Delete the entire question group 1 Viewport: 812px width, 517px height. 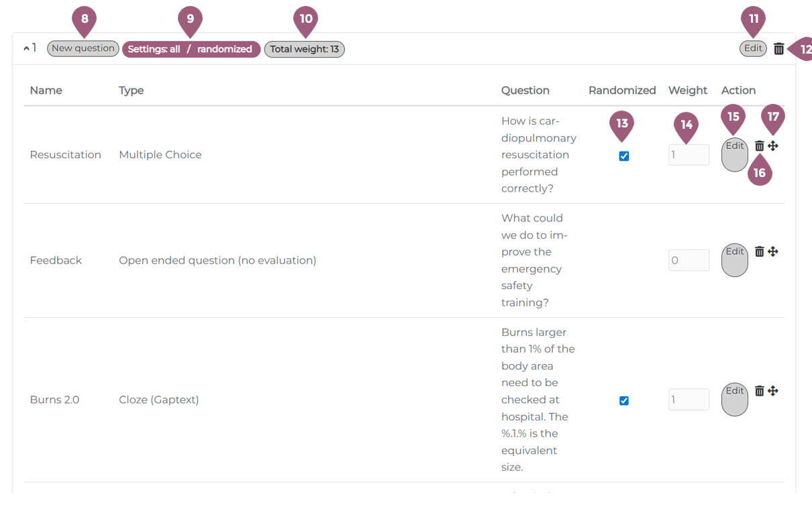tap(778, 49)
